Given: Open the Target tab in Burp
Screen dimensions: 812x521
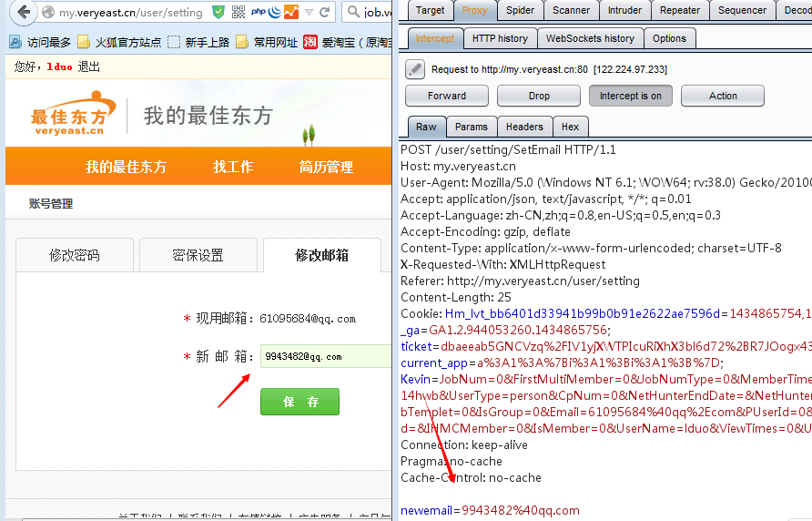Looking at the screenshot, I should 430,10.
